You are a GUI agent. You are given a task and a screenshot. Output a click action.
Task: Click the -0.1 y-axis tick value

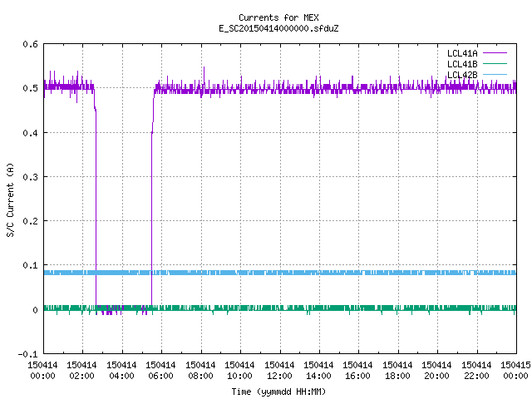click(27, 354)
